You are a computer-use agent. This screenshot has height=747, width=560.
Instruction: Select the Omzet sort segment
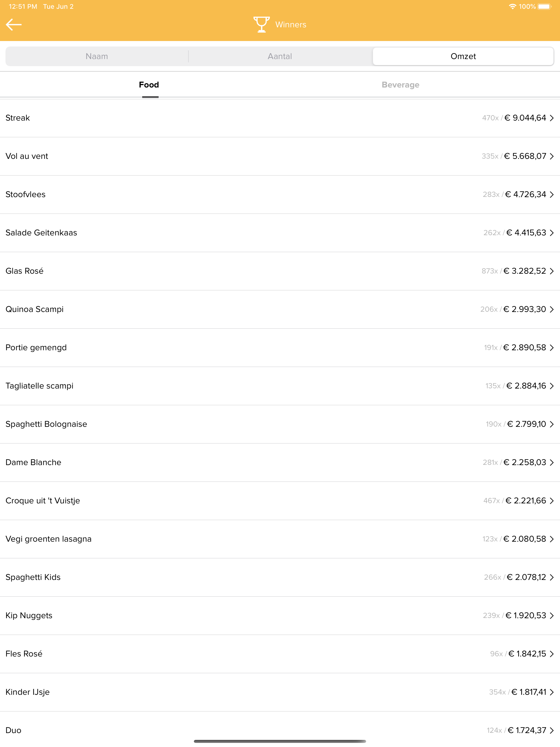pos(463,56)
